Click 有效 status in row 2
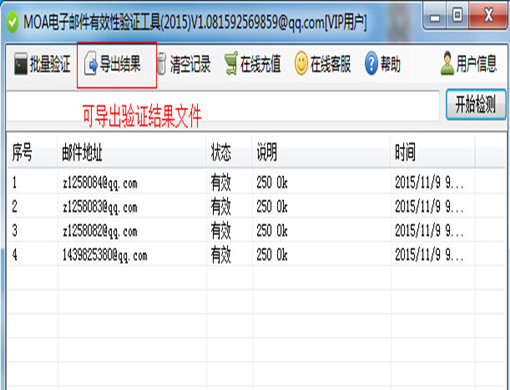This screenshot has width=510, height=390. click(221, 207)
